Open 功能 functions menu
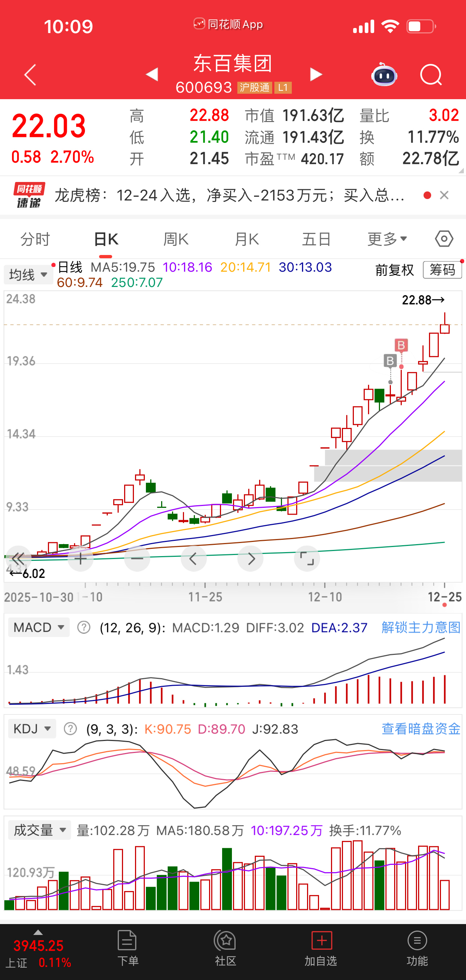 click(x=417, y=948)
